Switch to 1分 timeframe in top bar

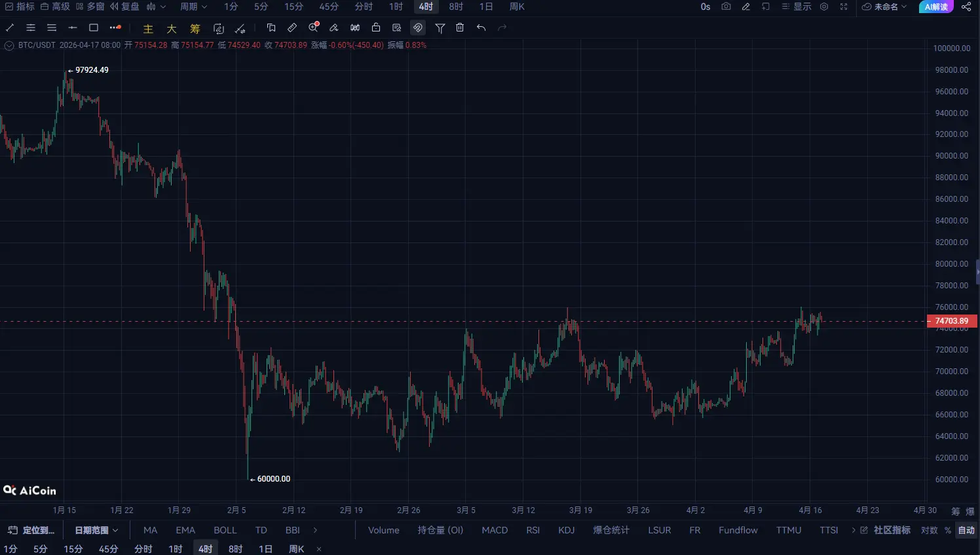point(231,7)
